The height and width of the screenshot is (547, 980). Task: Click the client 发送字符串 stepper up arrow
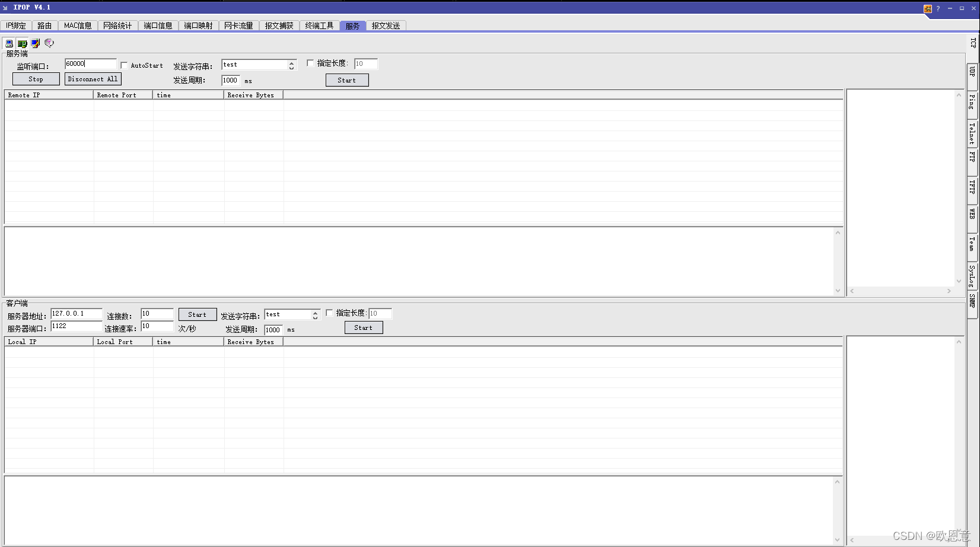(315, 312)
